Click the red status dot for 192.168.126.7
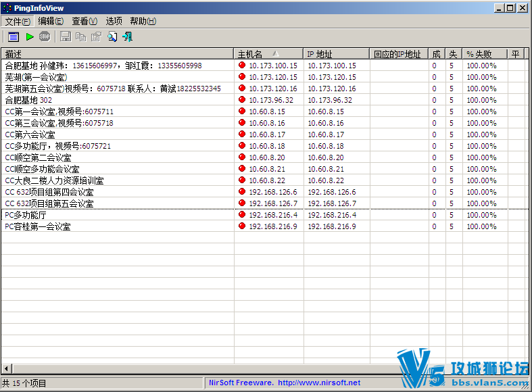This screenshot has height=392, width=532. click(242, 203)
